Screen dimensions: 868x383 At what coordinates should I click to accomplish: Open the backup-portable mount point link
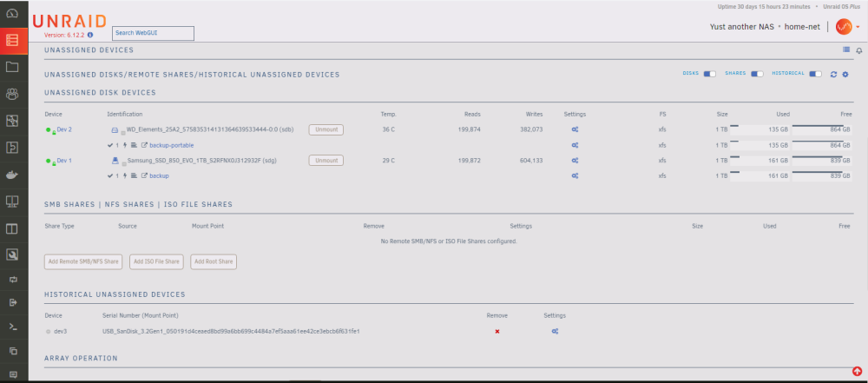172,145
